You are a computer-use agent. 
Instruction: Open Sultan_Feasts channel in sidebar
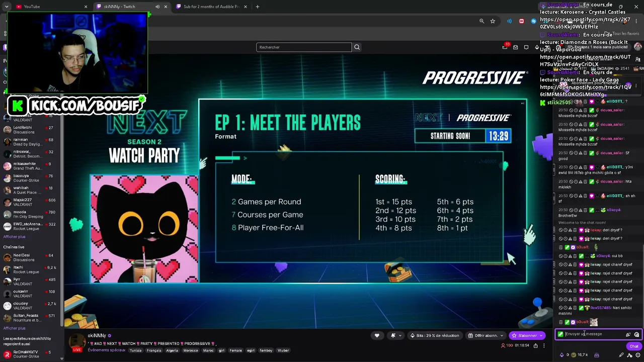point(30,318)
